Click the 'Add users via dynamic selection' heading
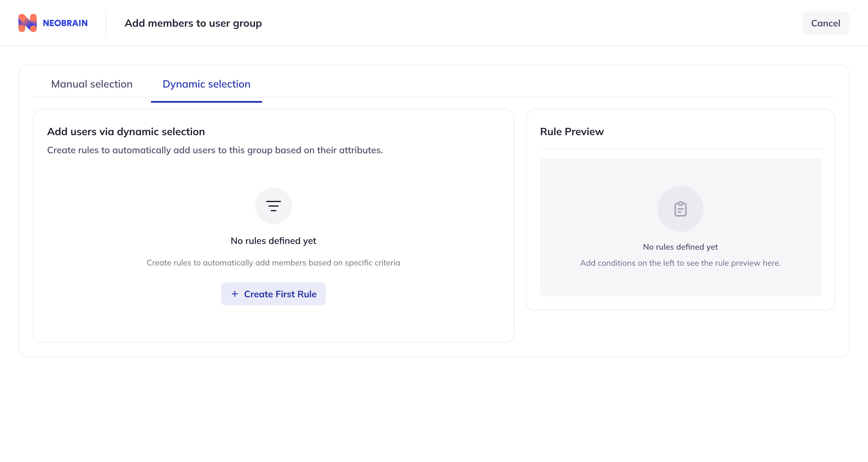 click(x=126, y=131)
